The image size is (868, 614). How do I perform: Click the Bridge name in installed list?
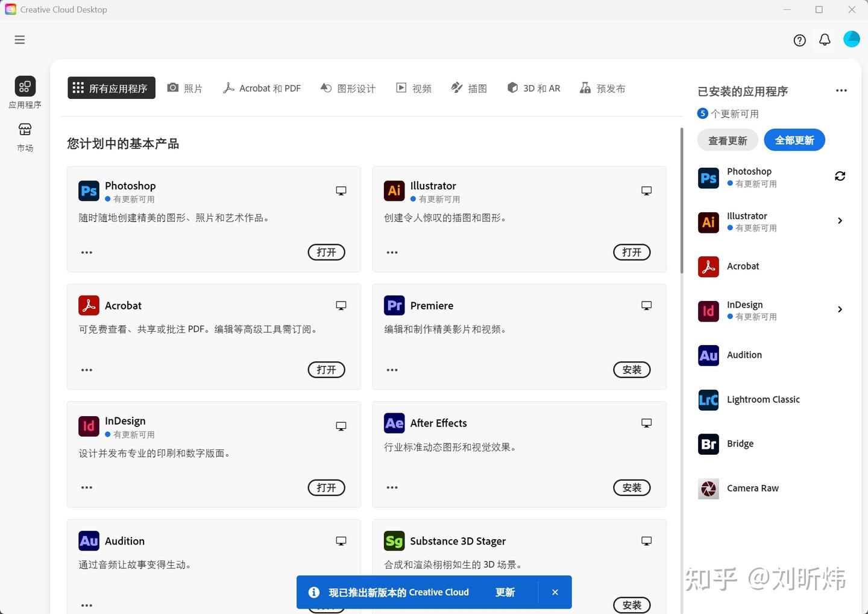[740, 444]
